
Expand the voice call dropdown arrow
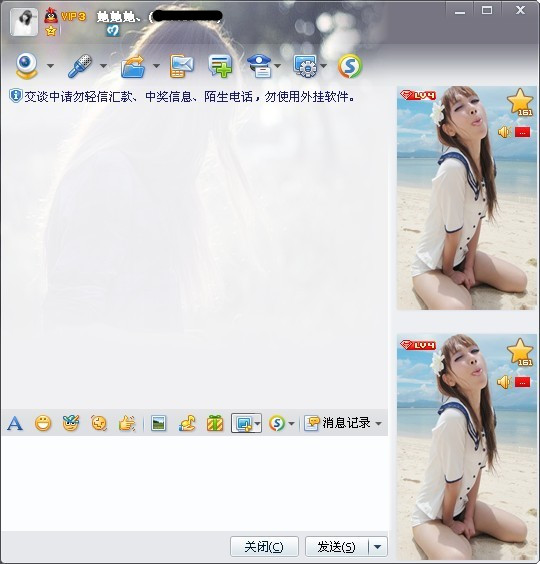pyautogui.click(x=103, y=66)
